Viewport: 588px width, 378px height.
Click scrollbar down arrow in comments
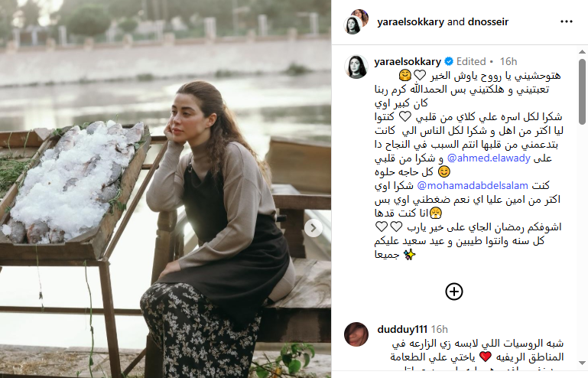click(582, 363)
